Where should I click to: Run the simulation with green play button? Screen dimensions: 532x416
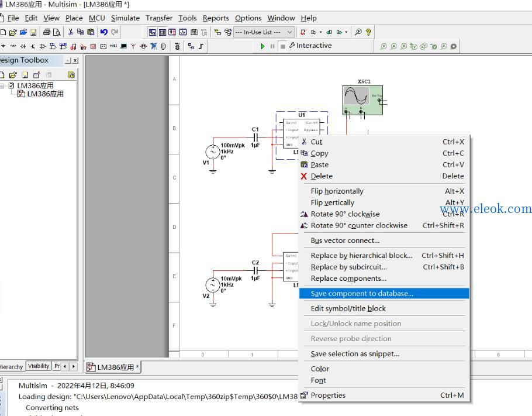262,46
